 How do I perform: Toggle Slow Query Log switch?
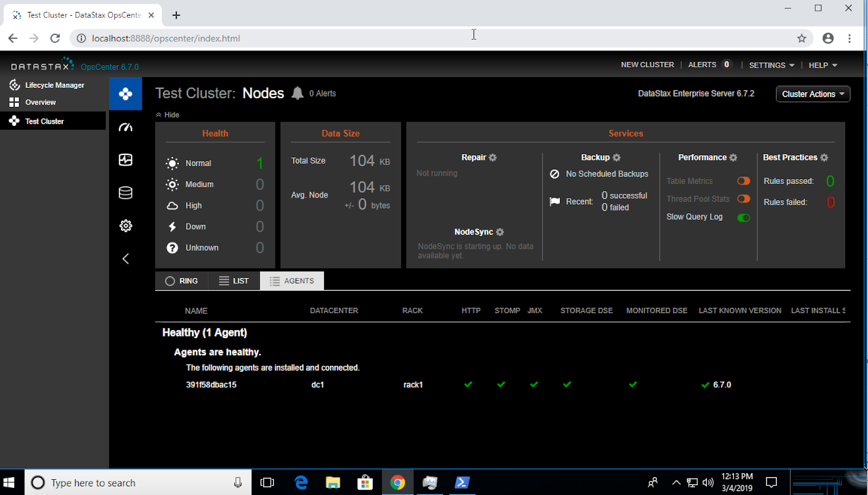pos(743,218)
